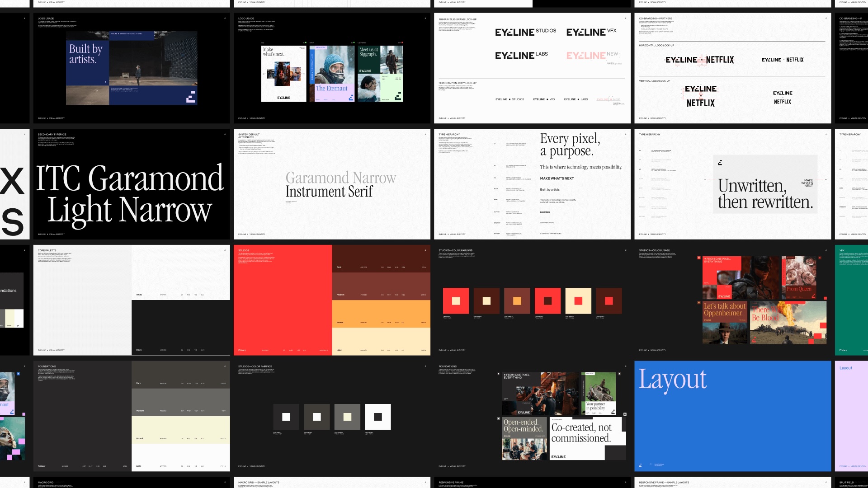
Task: Click the large horizontal Eyeline Netflix lock-up
Action: coord(699,60)
